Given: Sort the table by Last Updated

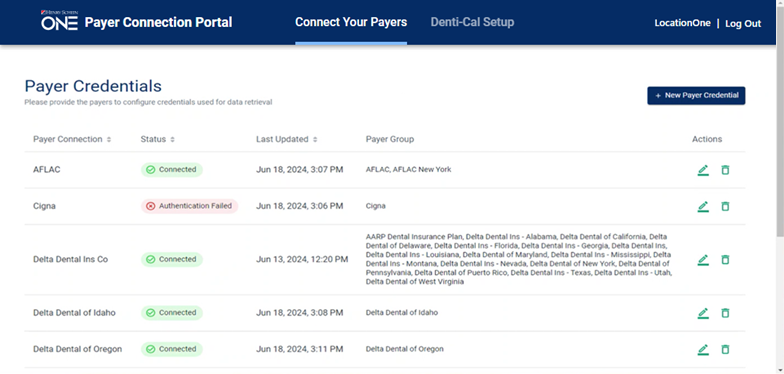Looking at the screenshot, I should [x=315, y=140].
